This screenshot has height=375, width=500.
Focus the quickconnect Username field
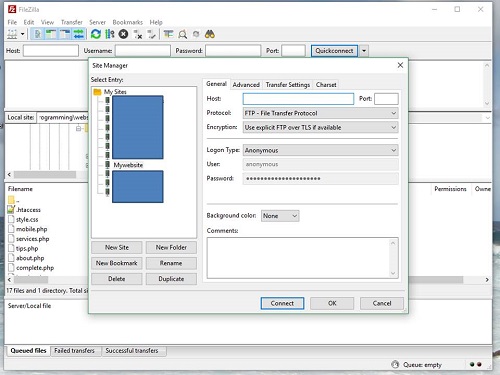coord(143,51)
